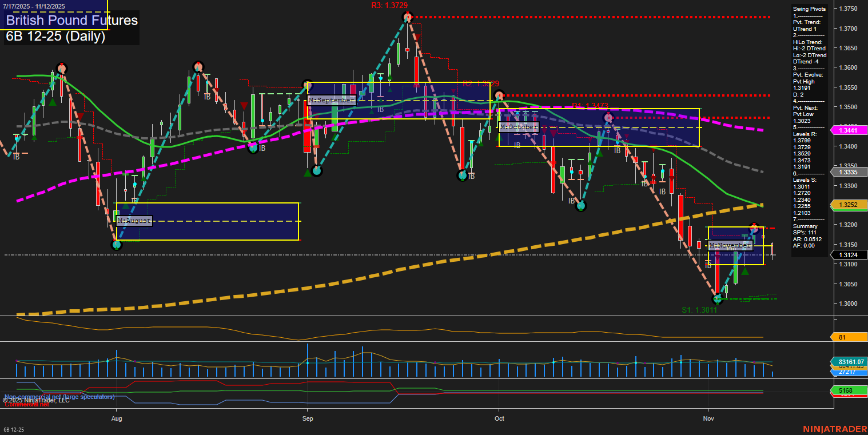The image size is (868, 435).
Task: Select the S1: 1.3011 support label
Action: click(x=699, y=310)
